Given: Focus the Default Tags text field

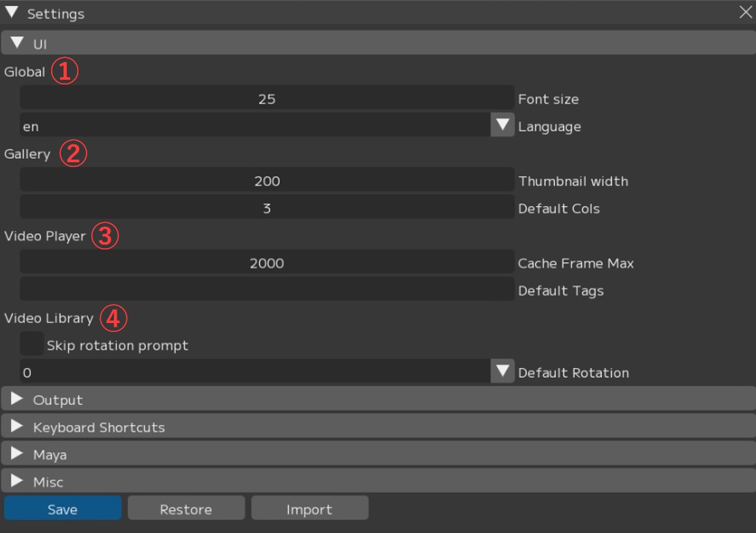Looking at the screenshot, I should coord(267,290).
